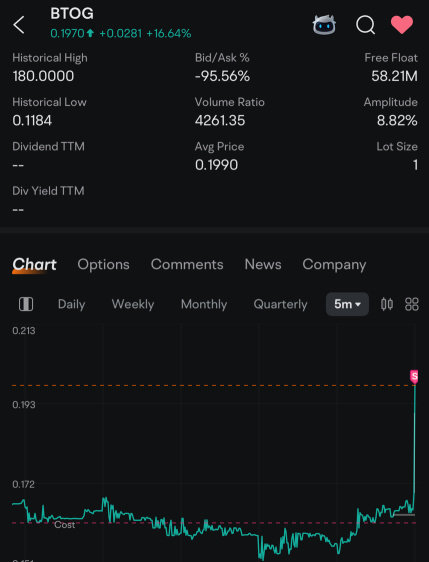Viewport: 429px width, 562px height.
Task: Open the Comments tab
Action: pyautogui.click(x=187, y=265)
